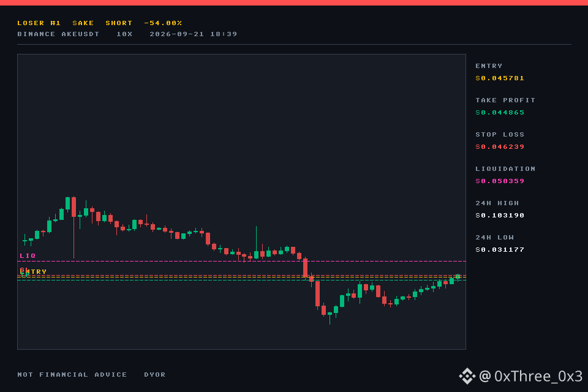Screen dimensions: 588x392
Task: Click the stop loss value $0.046239
Action: click(x=500, y=146)
